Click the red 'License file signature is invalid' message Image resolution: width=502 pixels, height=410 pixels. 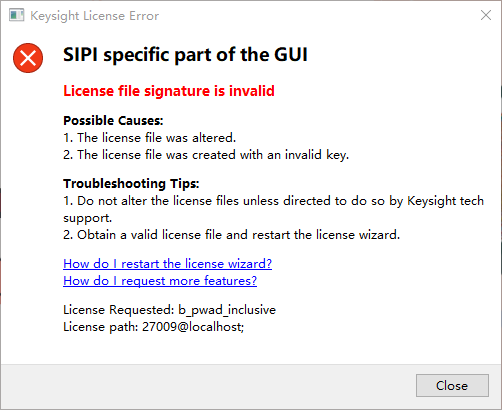pyautogui.click(x=169, y=91)
